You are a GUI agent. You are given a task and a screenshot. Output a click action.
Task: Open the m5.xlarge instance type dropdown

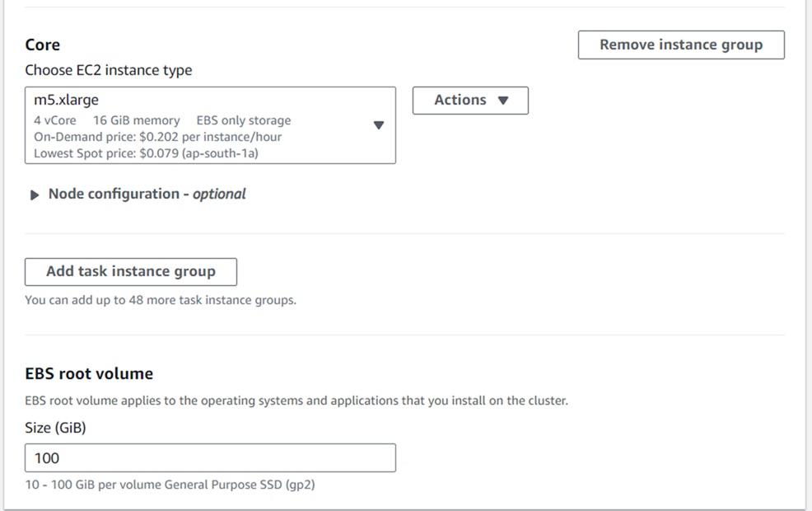(x=210, y=125)
